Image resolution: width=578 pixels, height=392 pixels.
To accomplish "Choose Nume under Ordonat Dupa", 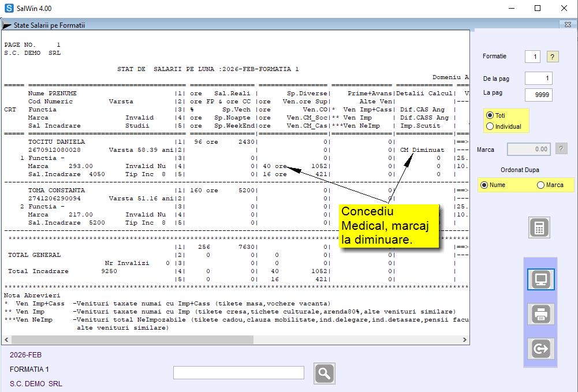I will (484, 185).
